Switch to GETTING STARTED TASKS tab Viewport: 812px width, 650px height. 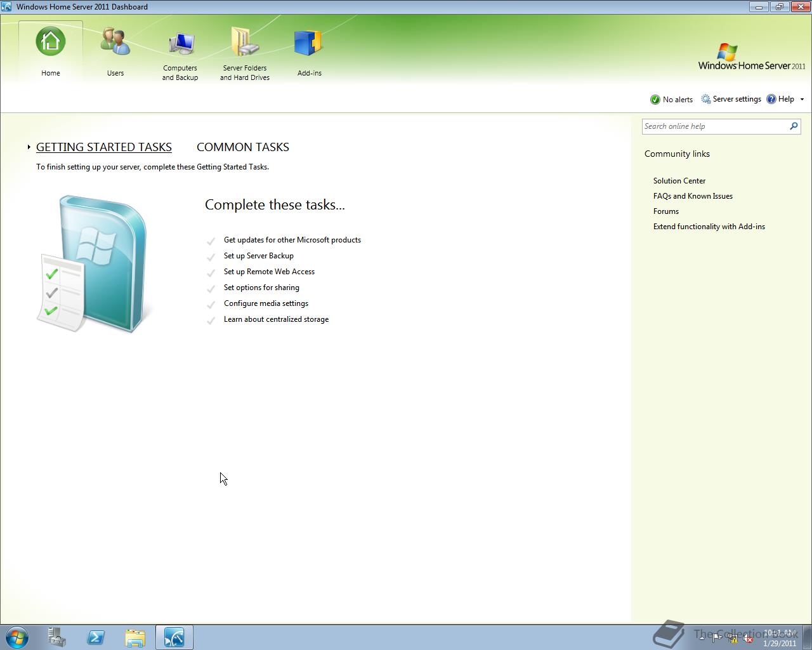104,147
